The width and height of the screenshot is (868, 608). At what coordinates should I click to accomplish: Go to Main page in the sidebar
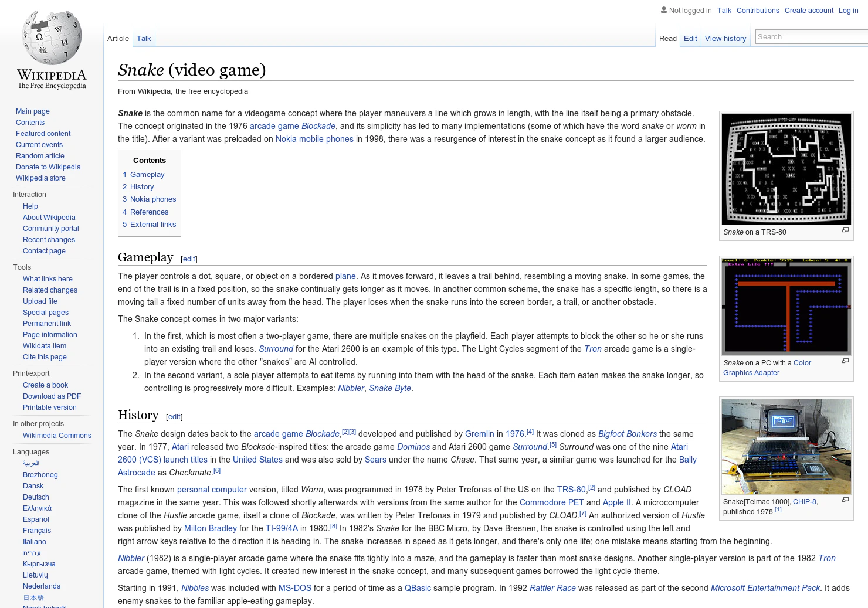click(32, 111)
